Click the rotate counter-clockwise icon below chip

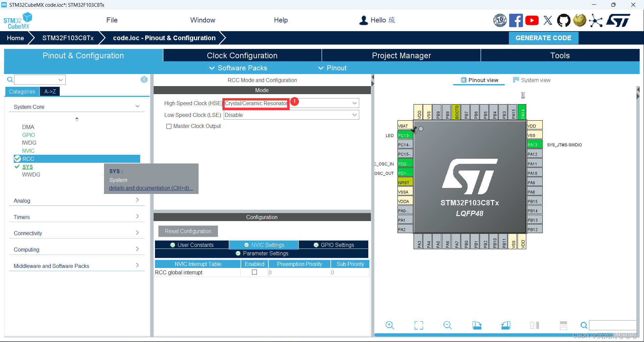[506, 325]
